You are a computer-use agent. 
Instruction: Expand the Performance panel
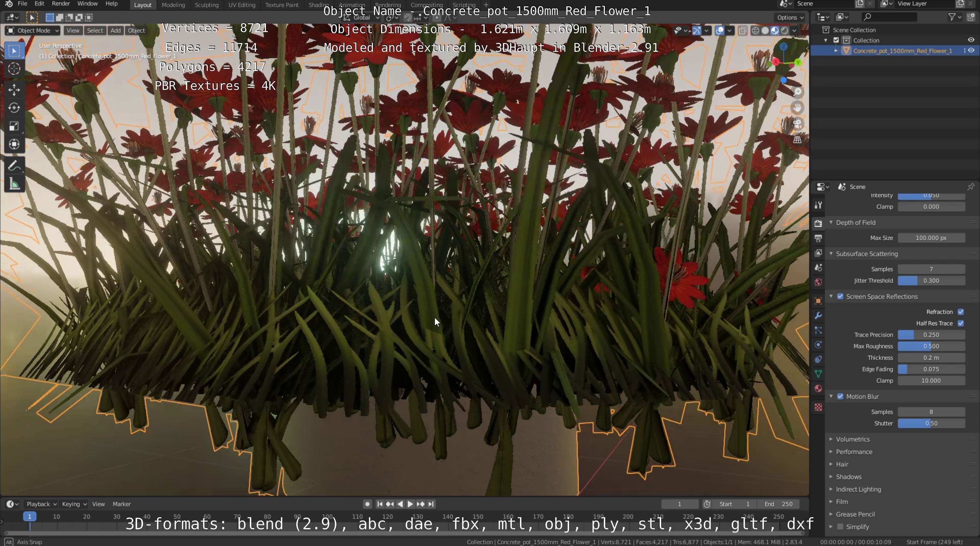tap(854, 452)
